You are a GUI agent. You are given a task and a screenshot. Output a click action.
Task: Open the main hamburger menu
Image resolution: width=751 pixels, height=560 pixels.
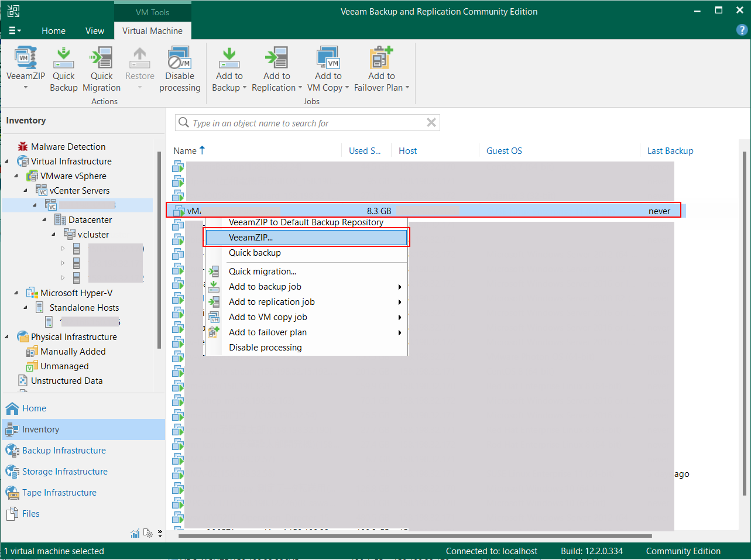pos(15,30)
